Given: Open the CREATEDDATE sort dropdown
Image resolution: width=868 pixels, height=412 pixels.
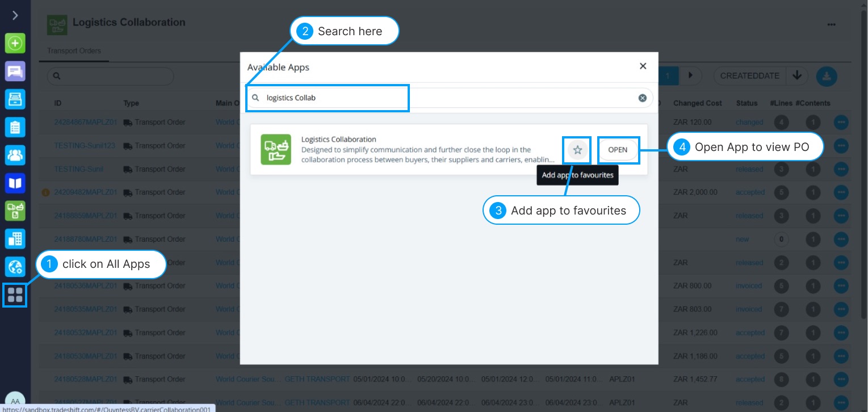Looking at the screenshot, I should pos(749,75).
